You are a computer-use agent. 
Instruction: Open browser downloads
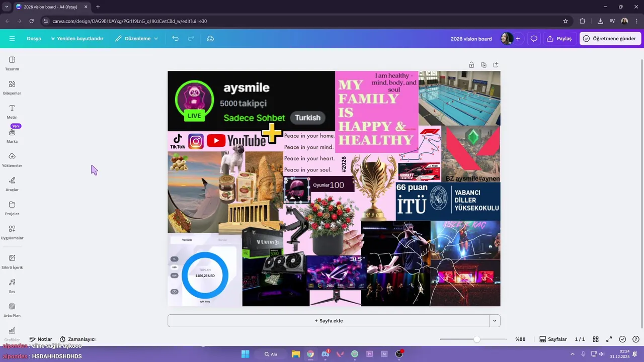600,21
